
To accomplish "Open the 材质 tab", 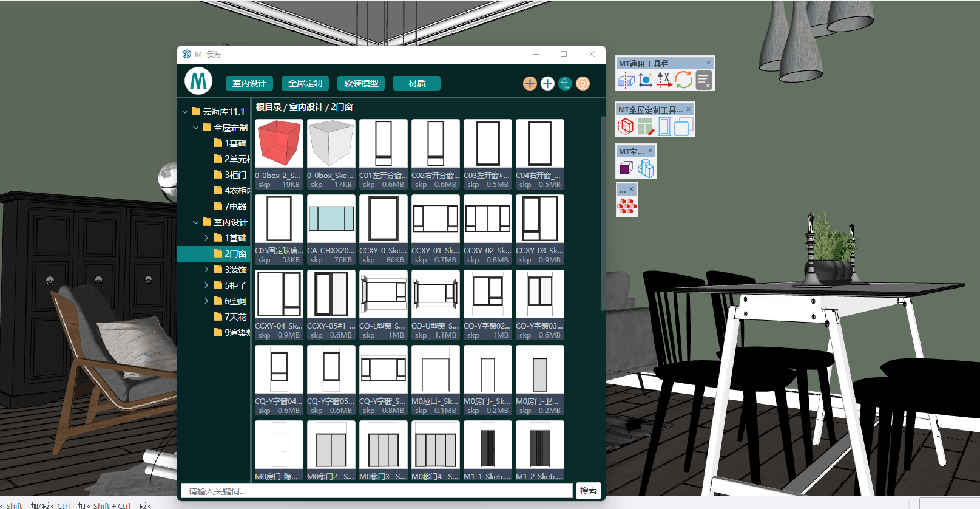I will pos(417,83).
